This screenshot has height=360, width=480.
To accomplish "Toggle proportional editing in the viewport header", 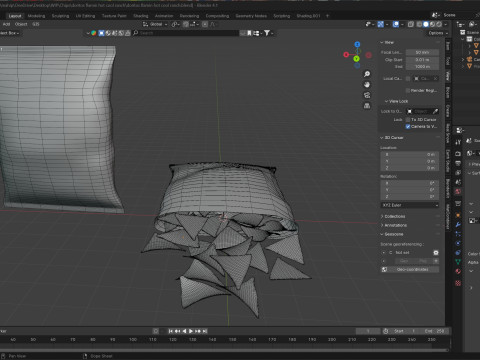I will (205, 24).
